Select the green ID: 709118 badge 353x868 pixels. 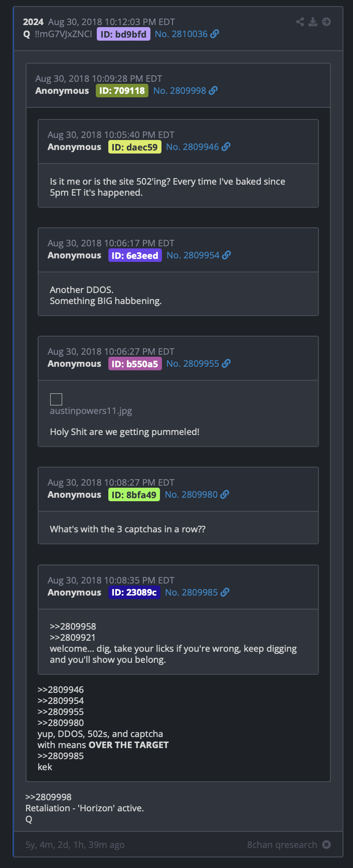click(x=122, y=91)
